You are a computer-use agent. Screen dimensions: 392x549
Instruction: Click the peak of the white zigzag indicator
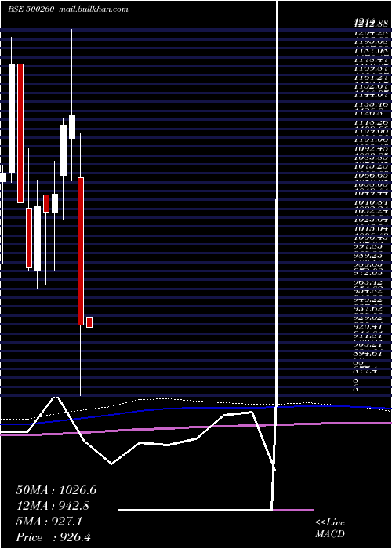click(x=56, y=395)
